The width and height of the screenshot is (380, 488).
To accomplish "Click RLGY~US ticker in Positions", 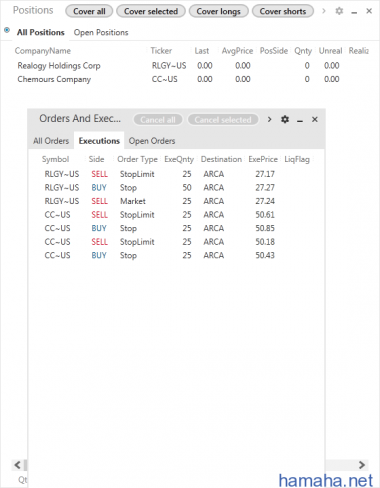I will [x=169, y=66].
